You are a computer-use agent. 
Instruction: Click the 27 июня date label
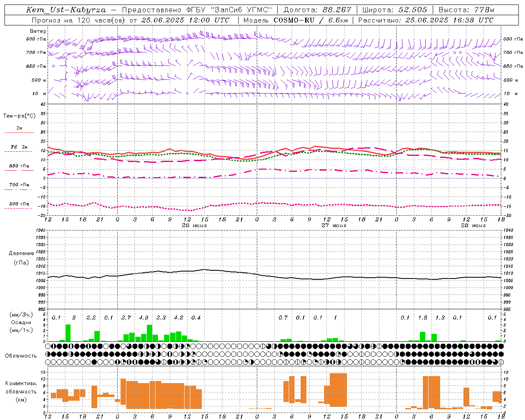[333, 226]
